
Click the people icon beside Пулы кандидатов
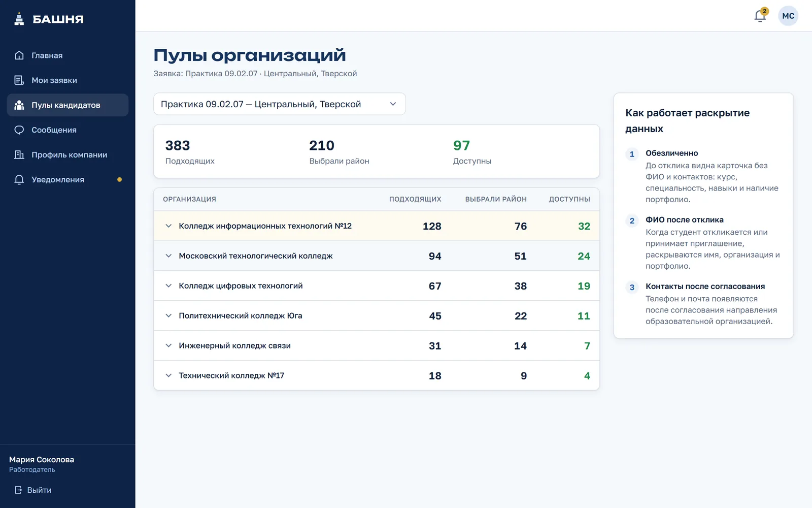click(x=19, y=105)
